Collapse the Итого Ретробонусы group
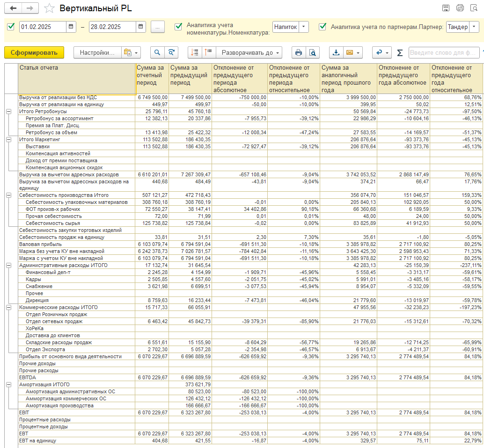 (8, 112)
